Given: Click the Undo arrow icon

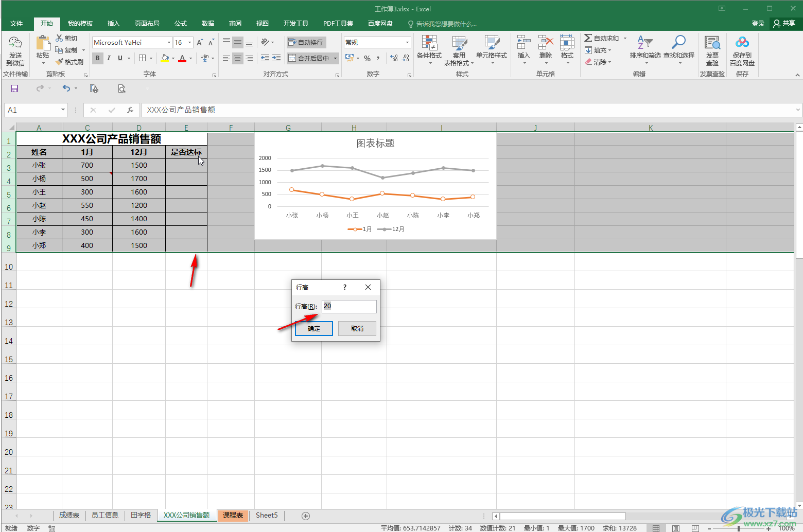Looking at the screenshot, I should coord(66,88).
